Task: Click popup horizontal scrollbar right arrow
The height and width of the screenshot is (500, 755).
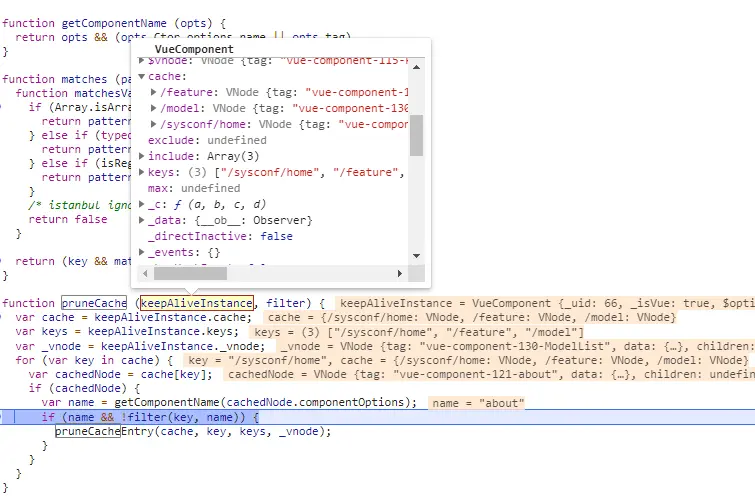Action: click(x=400, y=274)
